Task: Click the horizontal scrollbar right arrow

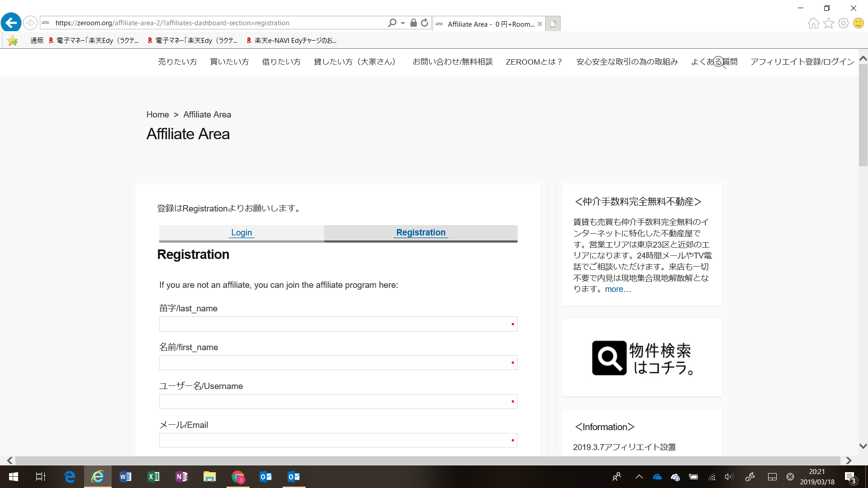Action: 849,460
